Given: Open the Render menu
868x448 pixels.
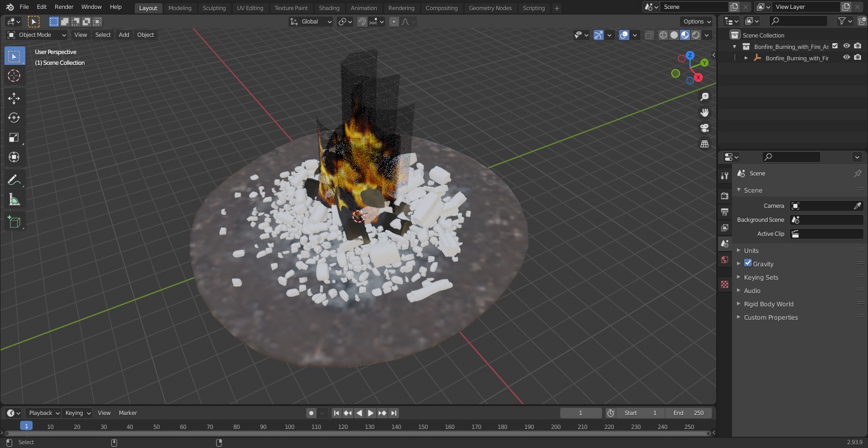Looking at the screenshot, I should coord(64,7).
